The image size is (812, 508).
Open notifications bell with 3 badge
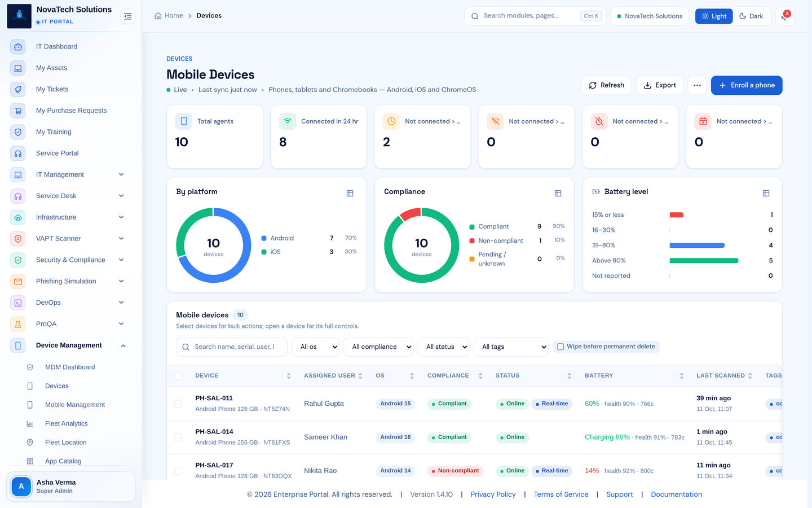(x=785, y=16)
